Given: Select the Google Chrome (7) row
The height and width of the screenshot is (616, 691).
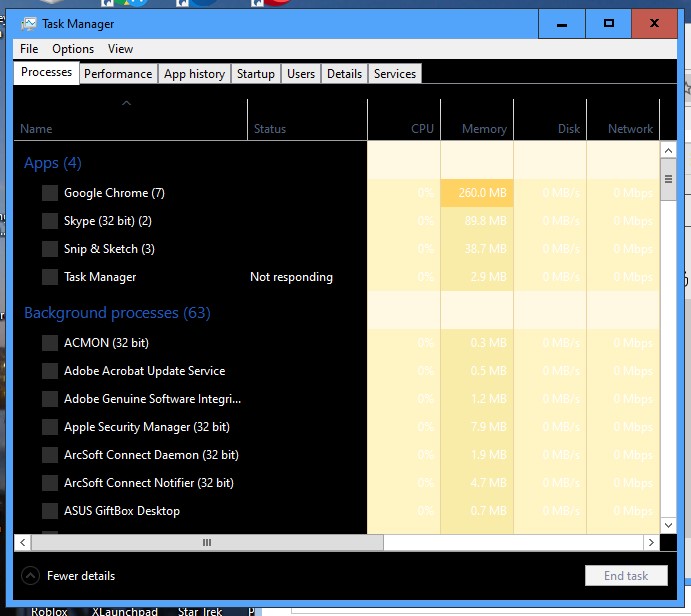Looking at the screenshot, I should tap(337, 193).
